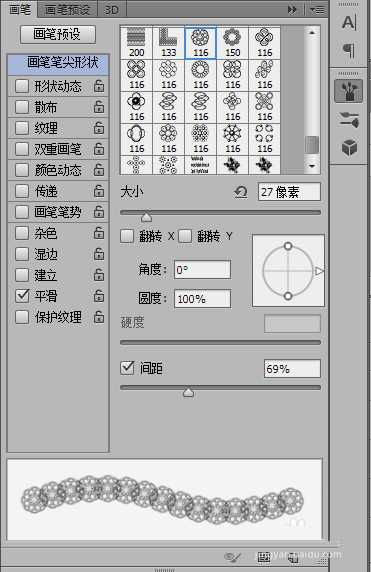Enable 形状动态 checkbox

22,86
